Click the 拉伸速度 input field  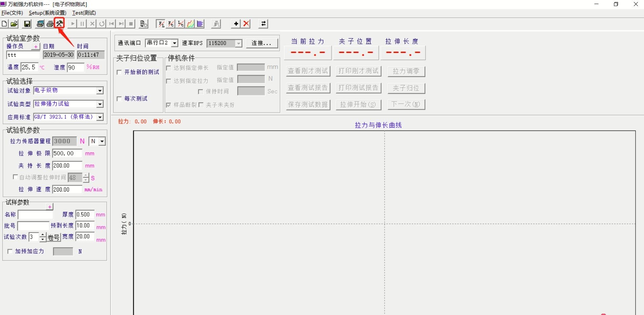coord(67,190)
